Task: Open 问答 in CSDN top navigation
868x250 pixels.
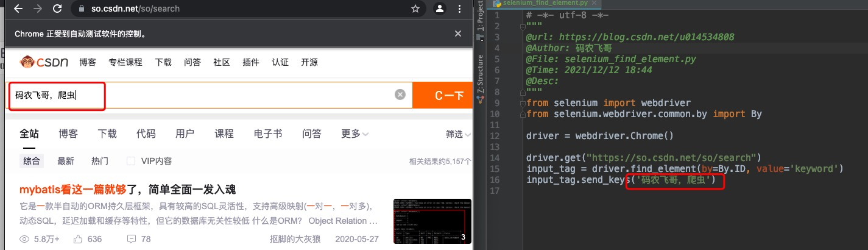Action: point(192,62)
